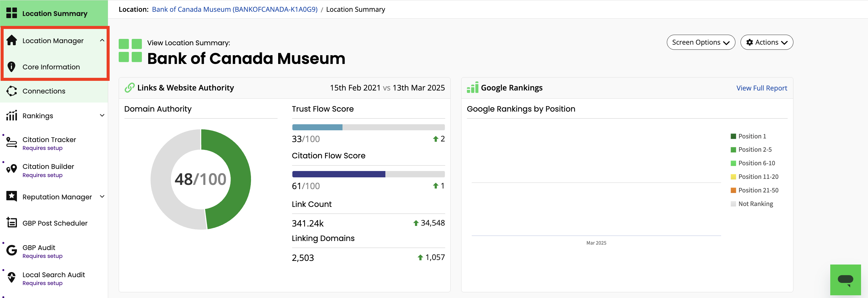Screen dimensions: 868x298
Task: Click the Local Search Audit pulse pin icon
Action: [11, 277]
